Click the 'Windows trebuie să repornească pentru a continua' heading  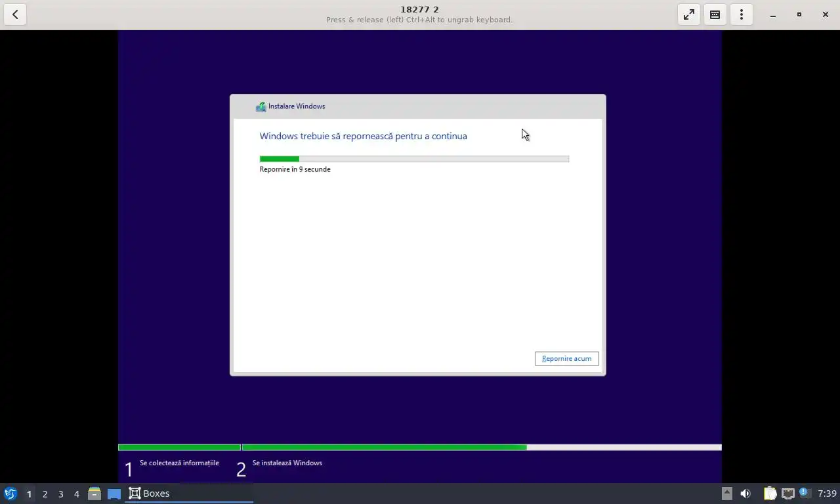point(363,136)
